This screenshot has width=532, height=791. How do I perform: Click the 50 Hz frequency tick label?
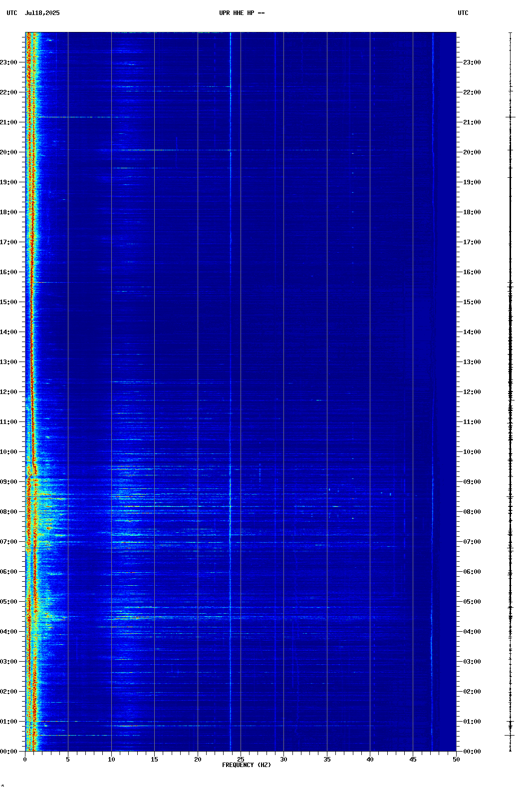456,760
